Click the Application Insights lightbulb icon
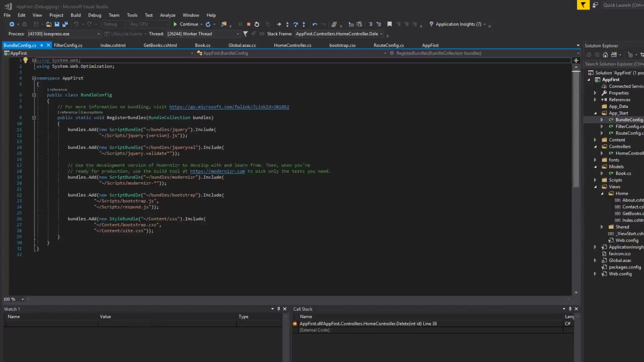The width and height of the screenshot is (644, 362). 431,24
